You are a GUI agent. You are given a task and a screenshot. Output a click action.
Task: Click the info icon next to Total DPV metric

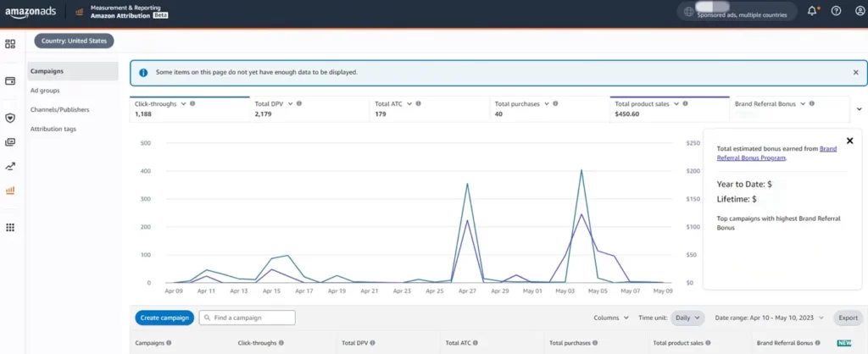click(x=299, y=103)
